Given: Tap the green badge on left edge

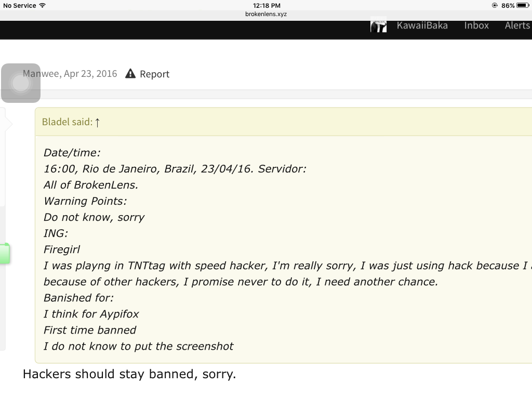Looking at the screenshot, I should tap(5, 254).
